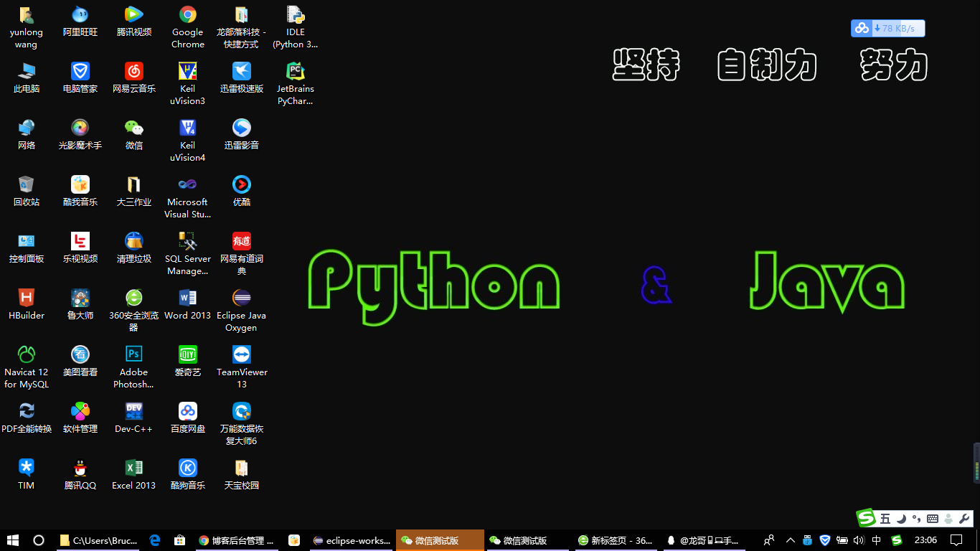This screenshot has height=551, width=980.
Task: Launch 阿里旺旺 from the desktop
Action: (80, 22)
